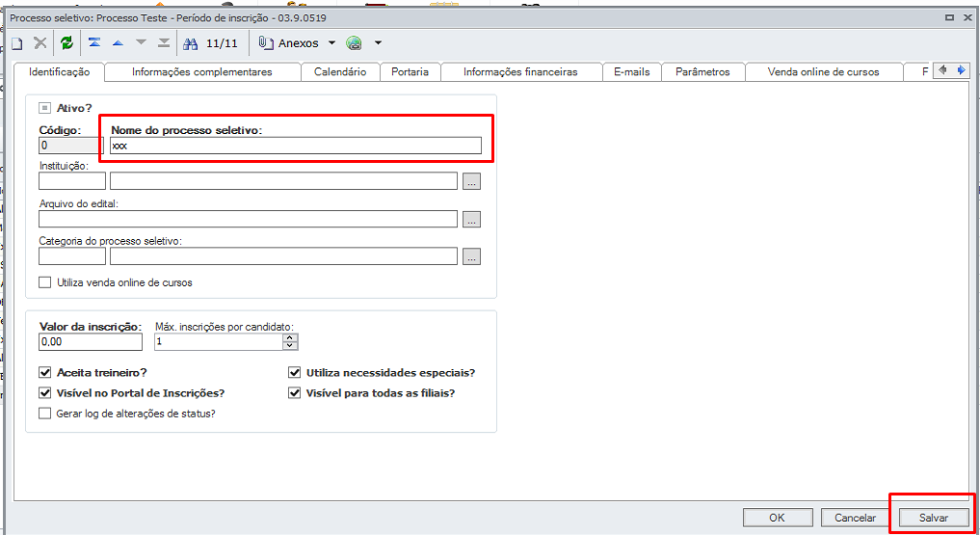Click Categoria do processo seletivo code field
The height and width of the screenshot is (535, 980).
tap(72, 256)
